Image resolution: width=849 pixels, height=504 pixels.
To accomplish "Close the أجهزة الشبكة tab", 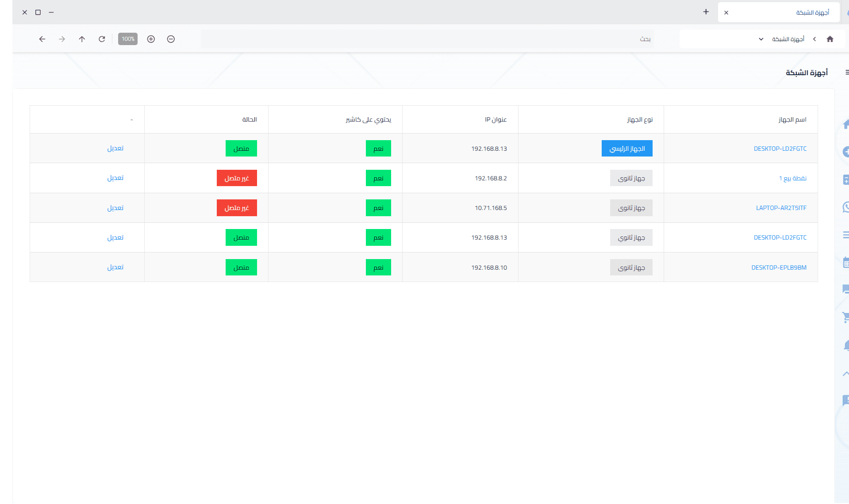I will click(x=726, y=12).
